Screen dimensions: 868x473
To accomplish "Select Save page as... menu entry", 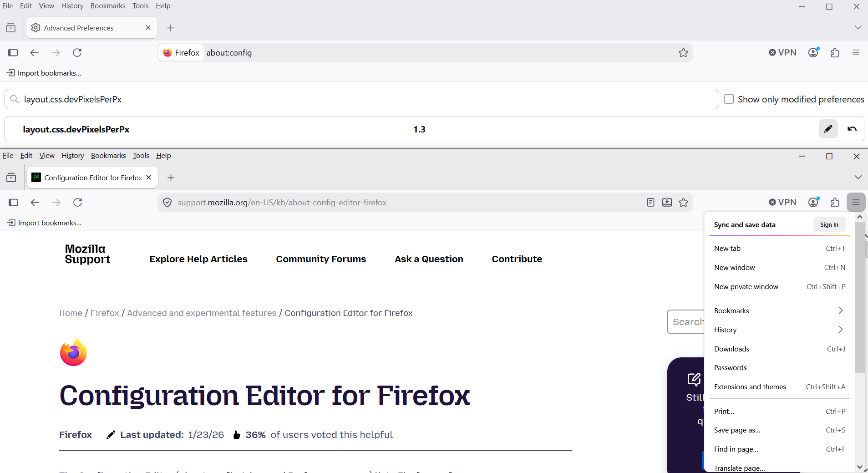I will point(779,430).
